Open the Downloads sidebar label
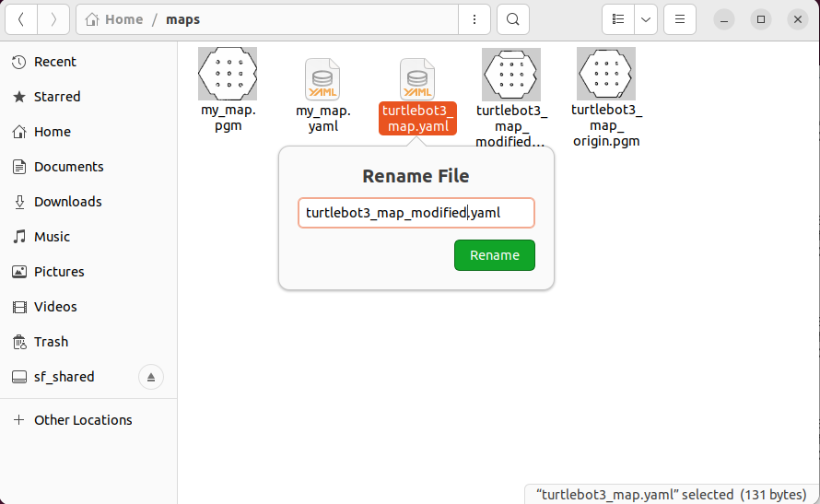This screenshot has width=820, height=504. (x=68, y=202)
